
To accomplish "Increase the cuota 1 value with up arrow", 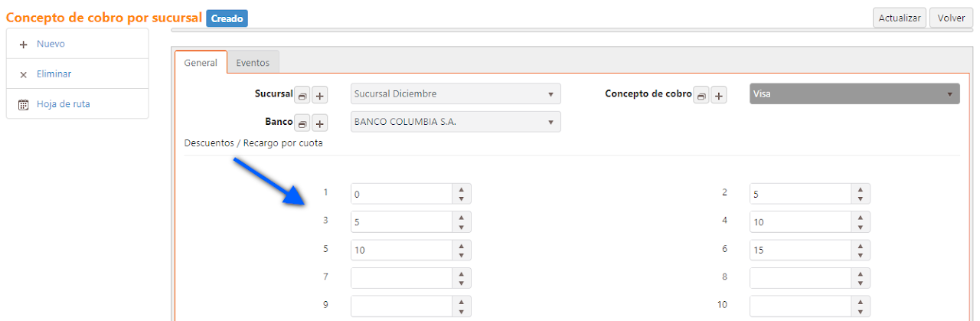I will [x=461, y=189].
